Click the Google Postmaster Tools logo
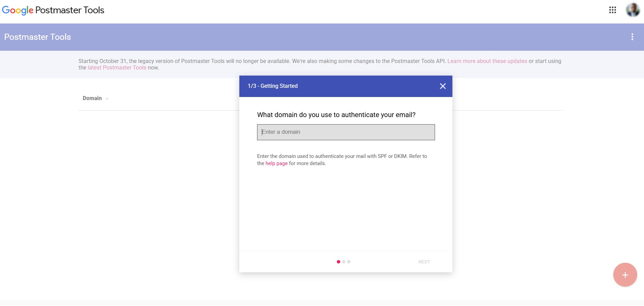The height and width of the screenshot is (306, 644). point(53,10)
